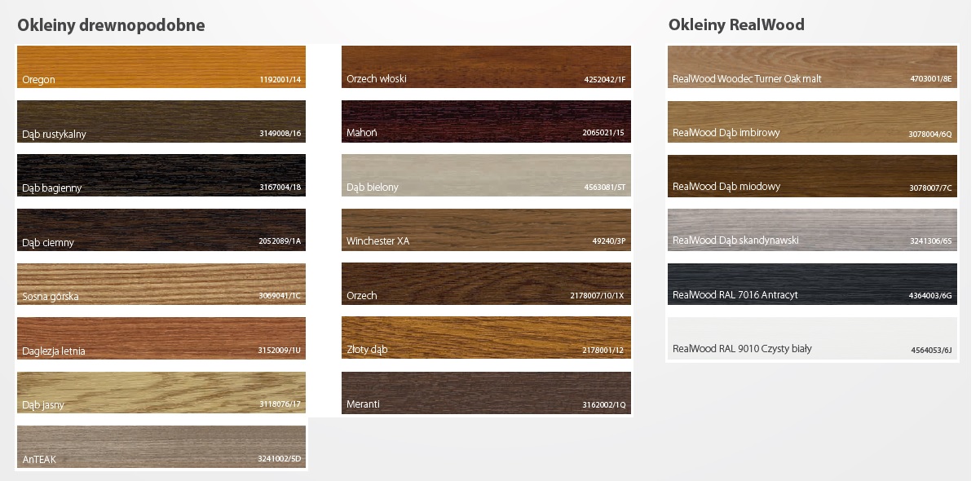Viewport: 980px width, 481px height.
Task: Choose RealWood Woodec Turner Oak malt swatch
Action: tap(812, 67)
